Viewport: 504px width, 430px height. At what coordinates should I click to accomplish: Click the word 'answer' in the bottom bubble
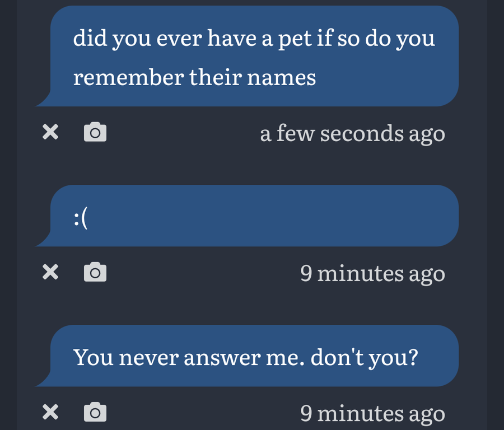coord(222,358)
